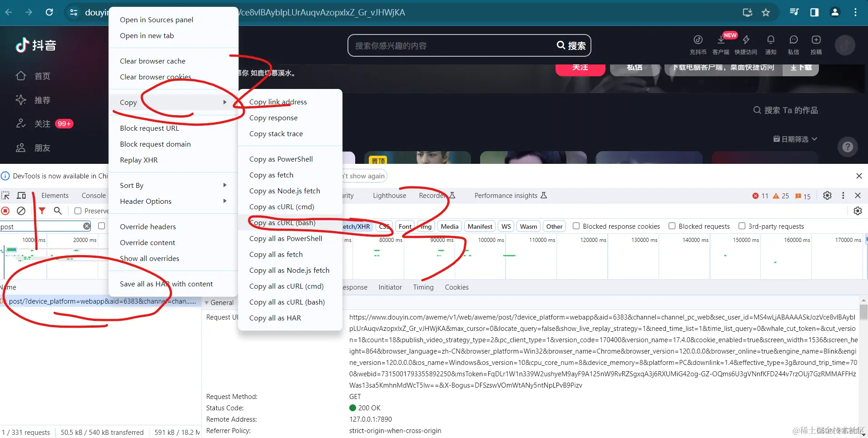Enable 3rd-party requests checkbox

click(x=742, y=226)
